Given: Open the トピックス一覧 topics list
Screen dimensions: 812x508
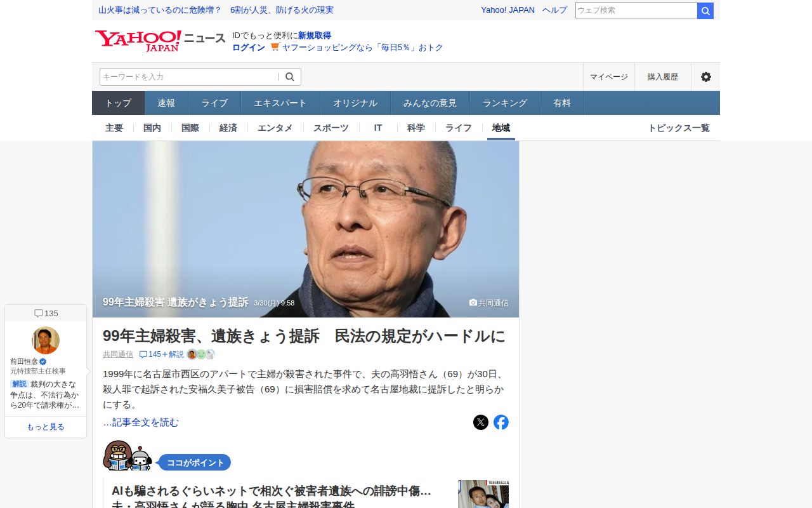Looking at the screenshot, I should pyautogui.click(x=679, y=128).
